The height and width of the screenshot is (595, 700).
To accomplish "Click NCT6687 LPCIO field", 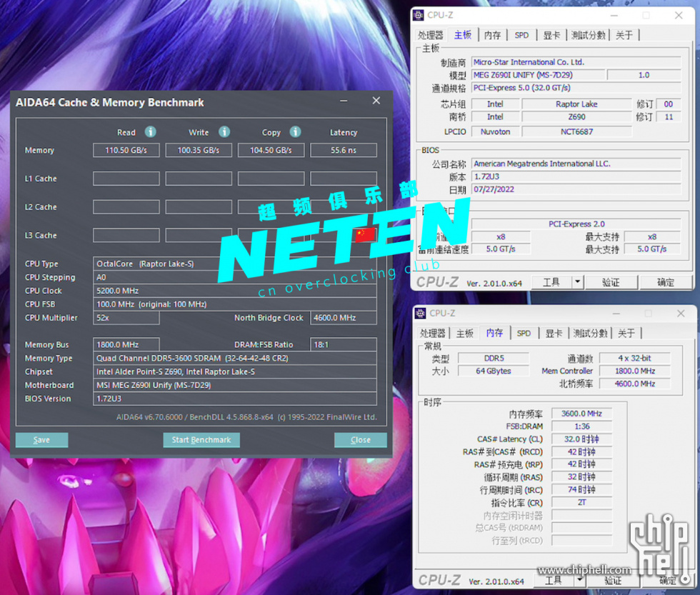I will [577, 131].
